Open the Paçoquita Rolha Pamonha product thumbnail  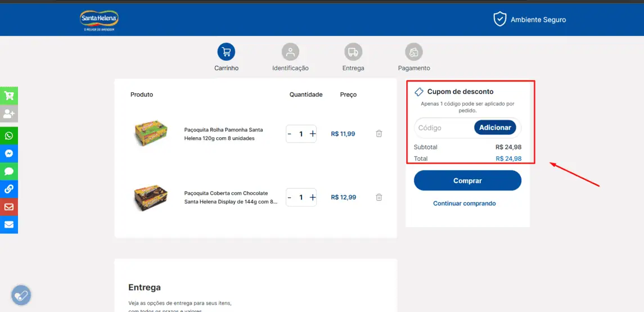click(151, 132)
